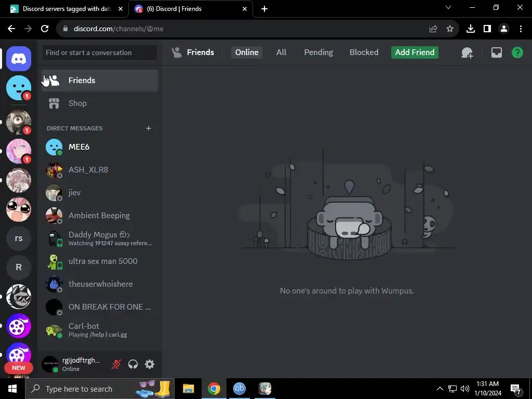Open Chrome three-dot menu

[521, 29]
